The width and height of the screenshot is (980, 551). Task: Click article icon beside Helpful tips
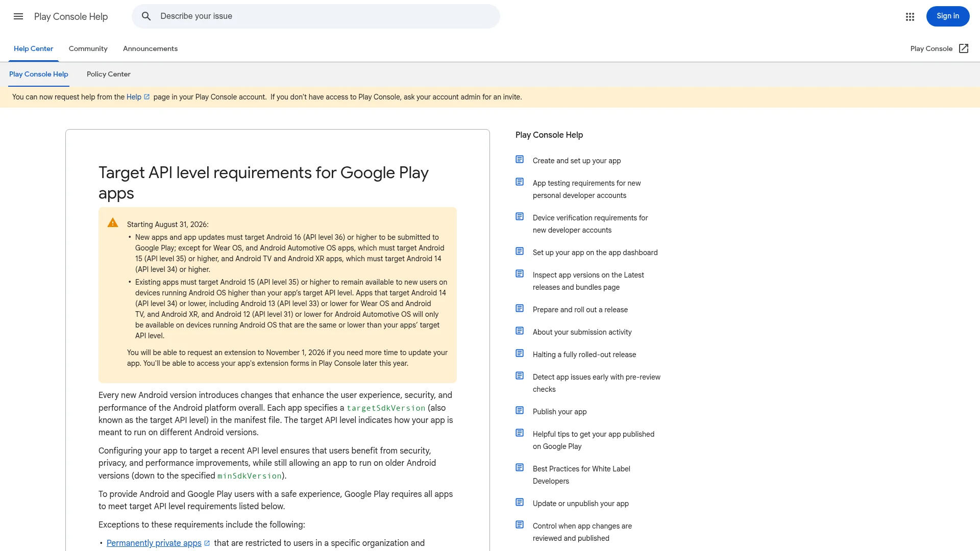point(520,433)
